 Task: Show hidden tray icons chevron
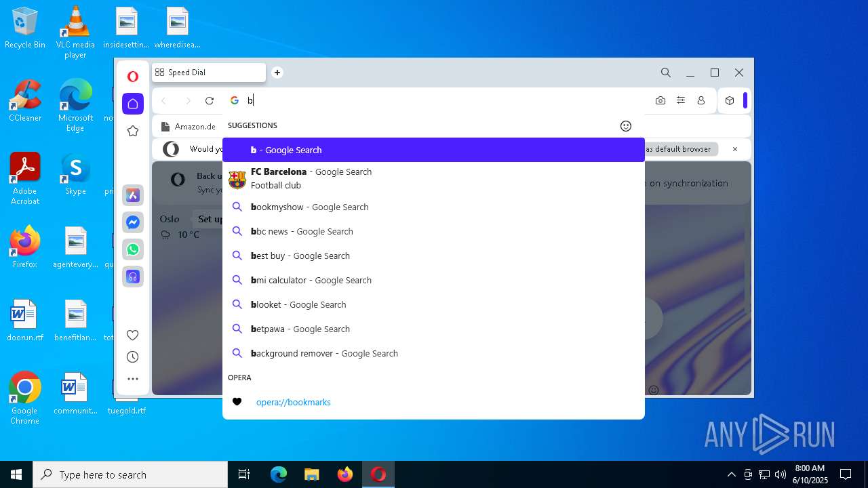click(731, 474)
